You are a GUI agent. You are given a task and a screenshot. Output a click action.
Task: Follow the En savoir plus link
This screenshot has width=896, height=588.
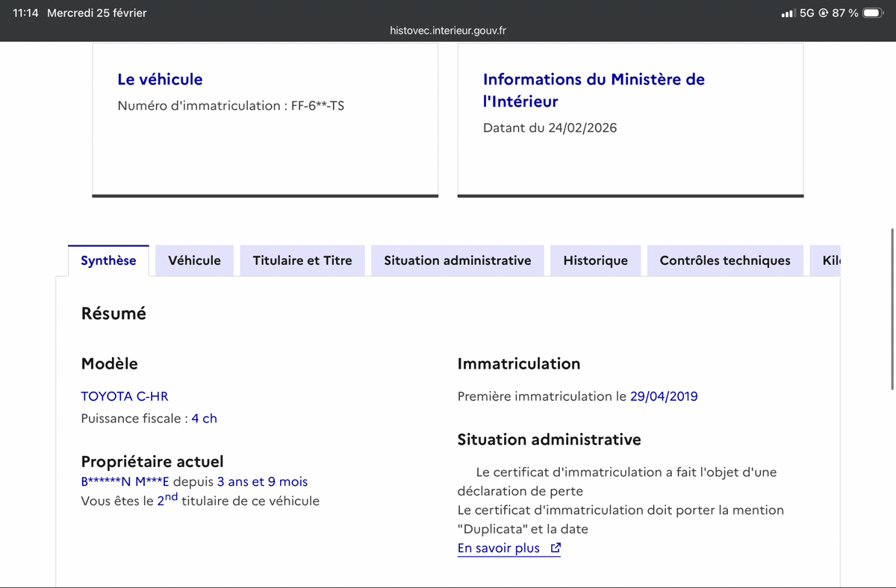tap(498, 548)
